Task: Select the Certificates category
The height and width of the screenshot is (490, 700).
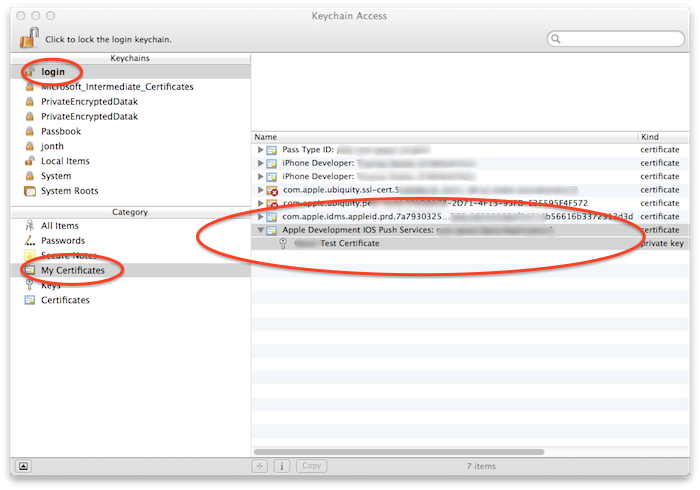Action: click(x=65, y=300)
